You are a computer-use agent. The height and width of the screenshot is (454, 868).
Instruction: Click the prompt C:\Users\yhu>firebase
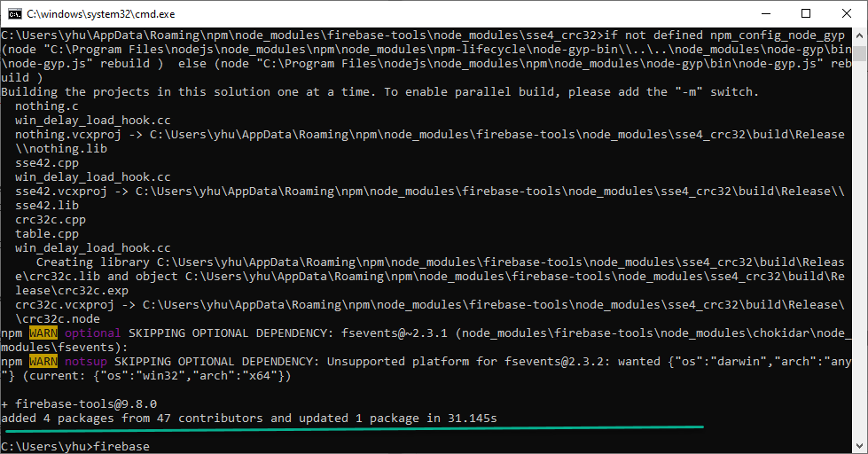[75, 446]
